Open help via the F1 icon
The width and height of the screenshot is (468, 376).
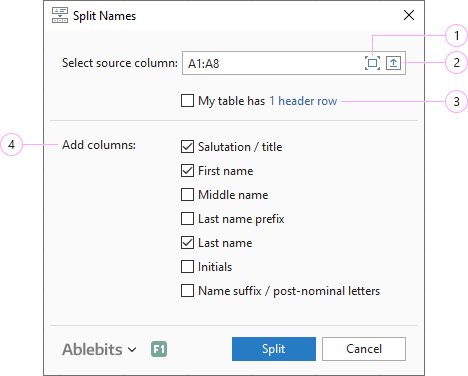(x=159, y=349)
